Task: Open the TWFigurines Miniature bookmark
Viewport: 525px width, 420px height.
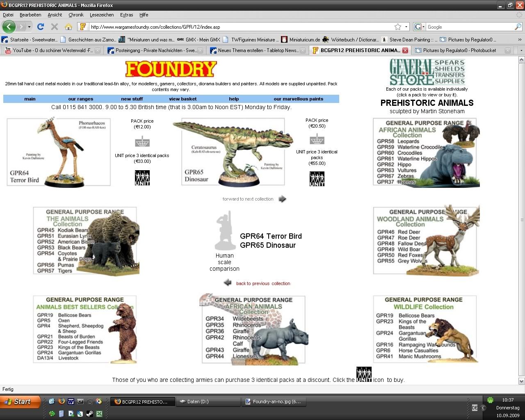Action: [251, 39]
